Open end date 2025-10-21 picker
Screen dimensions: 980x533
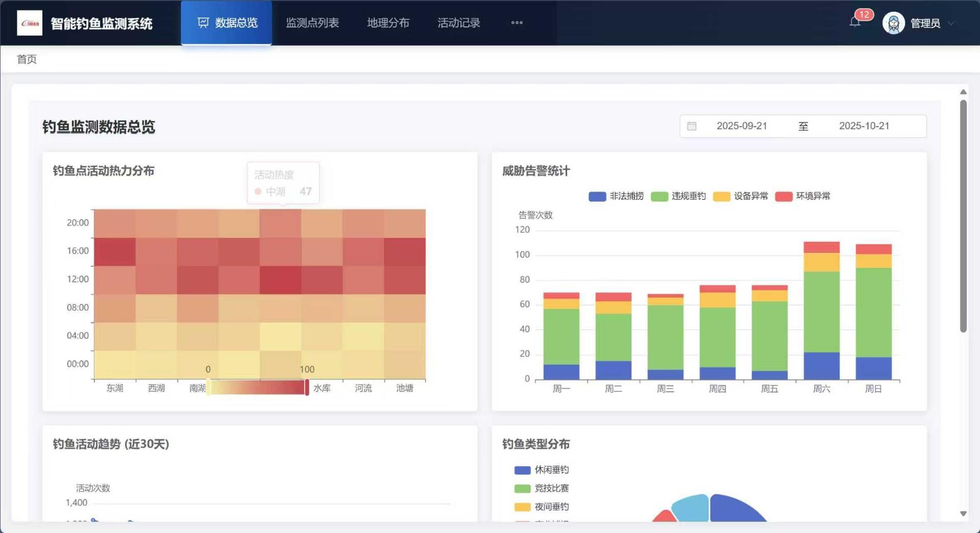point(864,126)
